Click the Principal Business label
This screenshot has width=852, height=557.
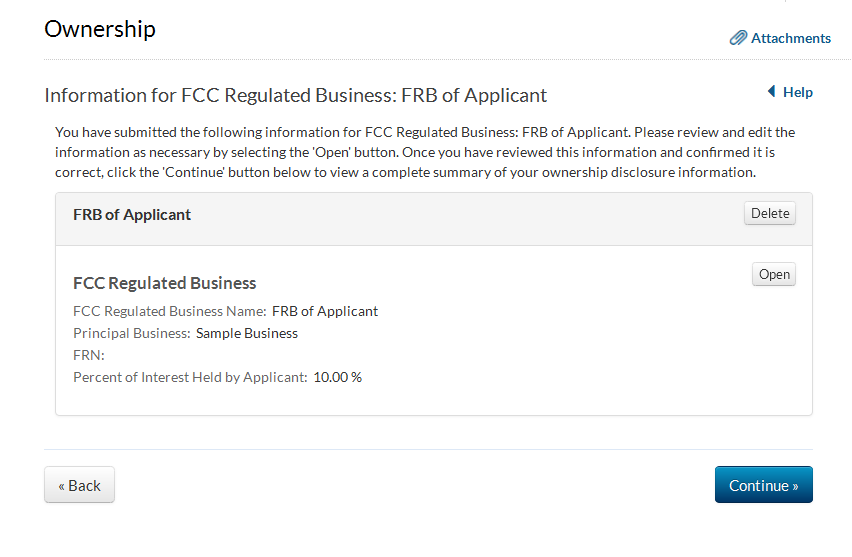pyautogui.click(x=131, y=333)
